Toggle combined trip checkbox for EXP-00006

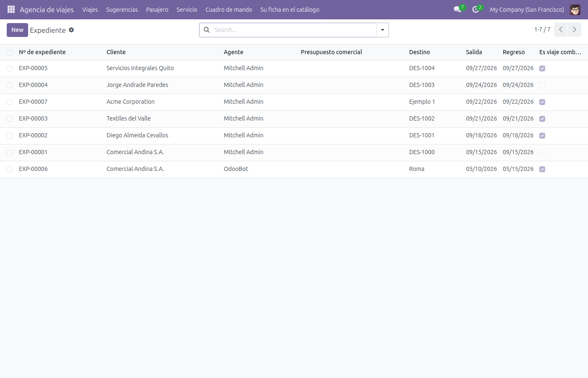[x=542, y=169]
